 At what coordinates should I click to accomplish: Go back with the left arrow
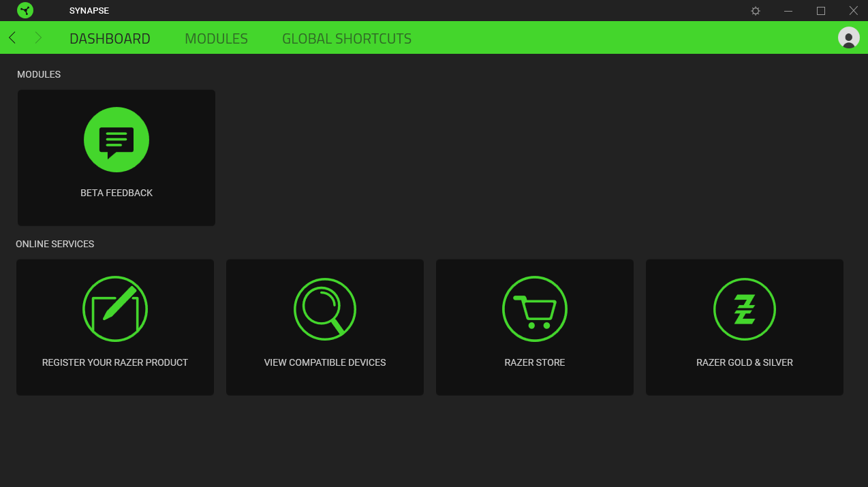tap(12, 38)
